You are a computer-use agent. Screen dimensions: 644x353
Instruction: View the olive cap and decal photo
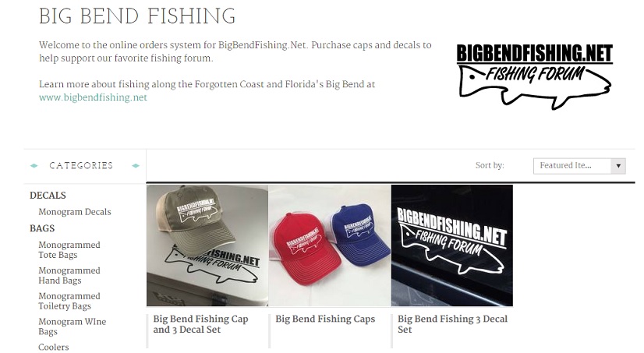coord(207,245)
